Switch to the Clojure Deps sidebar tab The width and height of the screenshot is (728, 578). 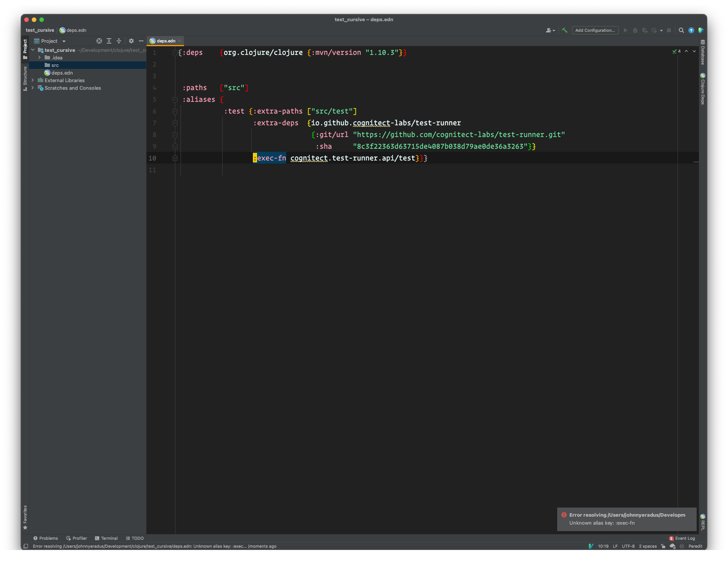[x=703, y=89]
